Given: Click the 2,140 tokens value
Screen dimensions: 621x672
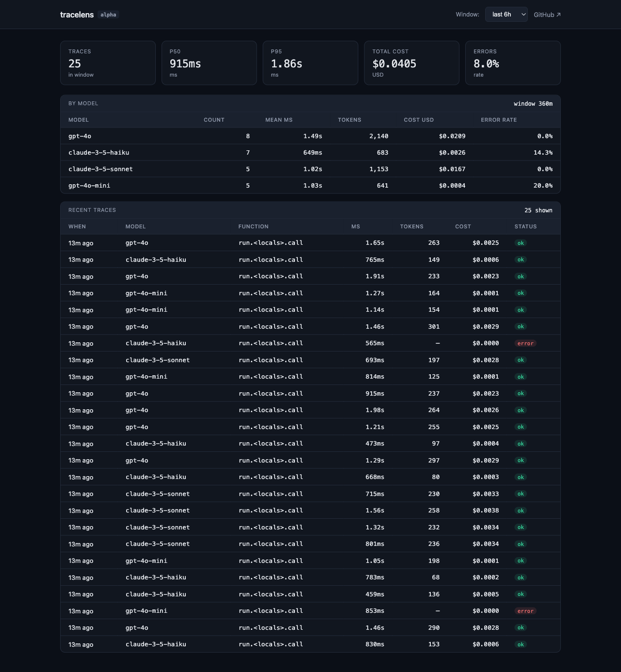Looking at the screenshot, I should [x=379, y=136].
